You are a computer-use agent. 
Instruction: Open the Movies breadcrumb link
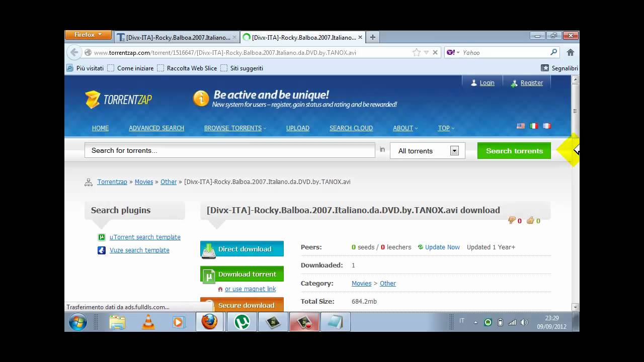coord(144,182)
